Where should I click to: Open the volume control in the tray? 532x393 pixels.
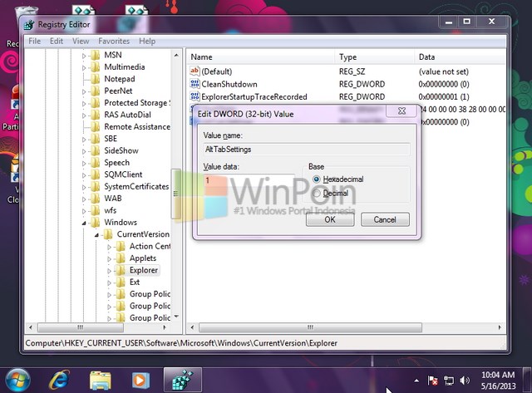(x=465, y=381)
